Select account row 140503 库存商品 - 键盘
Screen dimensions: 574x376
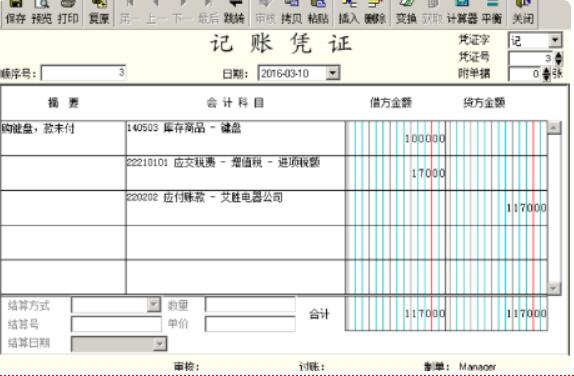pos(236,138)
